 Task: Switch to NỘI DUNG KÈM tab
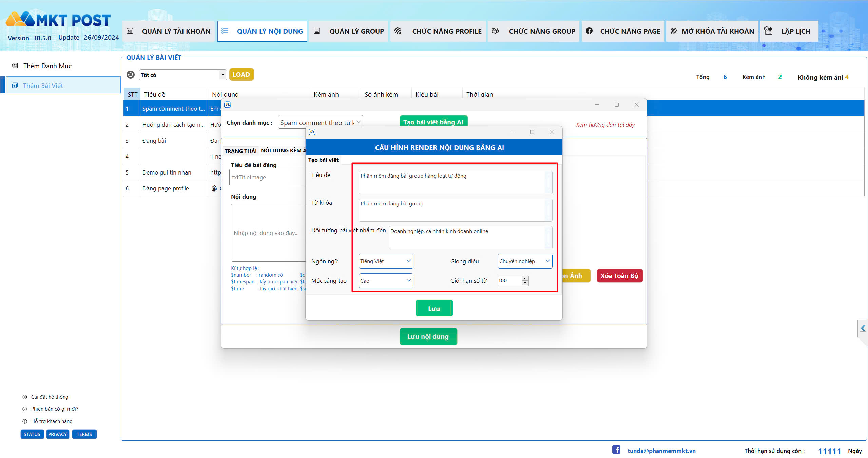[x=283, y=150]
